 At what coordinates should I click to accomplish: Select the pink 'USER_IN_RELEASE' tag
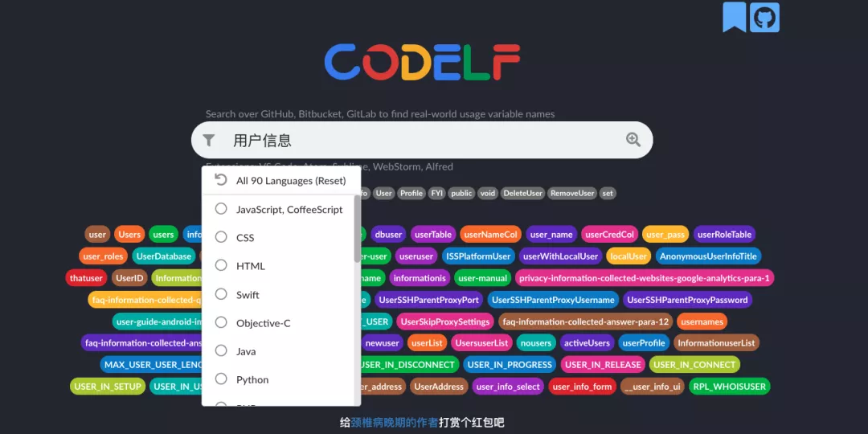click(x=603, y=364)
